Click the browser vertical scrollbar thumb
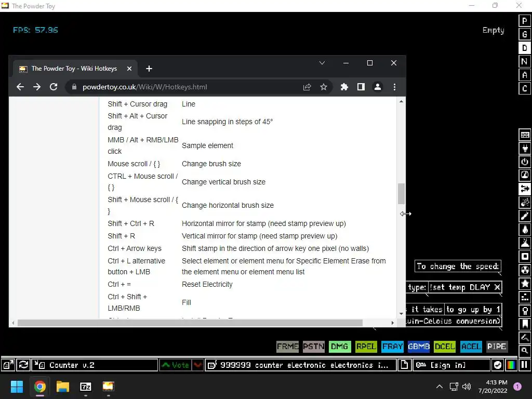Image resolution: width=532 pixels, height=399 pixels. tap(402, 194)
